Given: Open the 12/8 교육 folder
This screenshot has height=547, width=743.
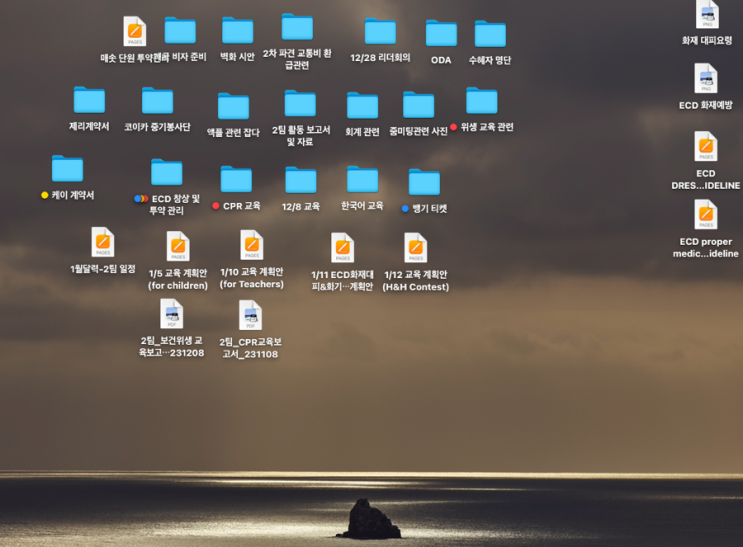Looking at the screenshot, I should coord(300,180).
